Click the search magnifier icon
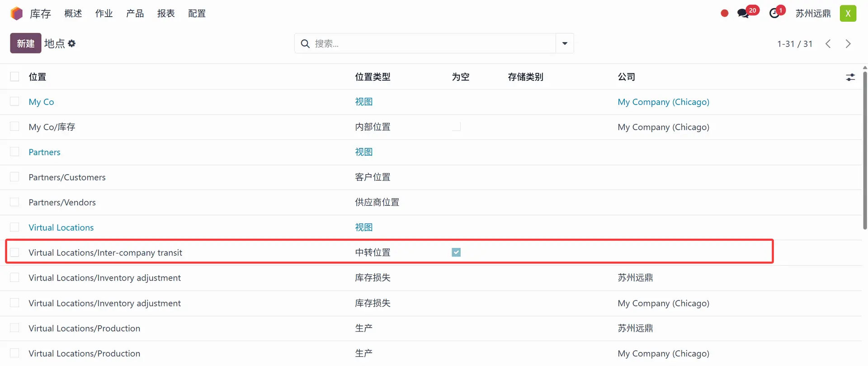The width and height of the screenshot is (868, 366). click(305, 43)
